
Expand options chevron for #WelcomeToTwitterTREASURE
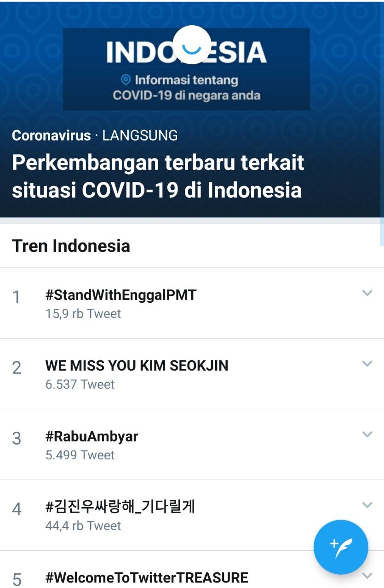click(x=367, y=575)
